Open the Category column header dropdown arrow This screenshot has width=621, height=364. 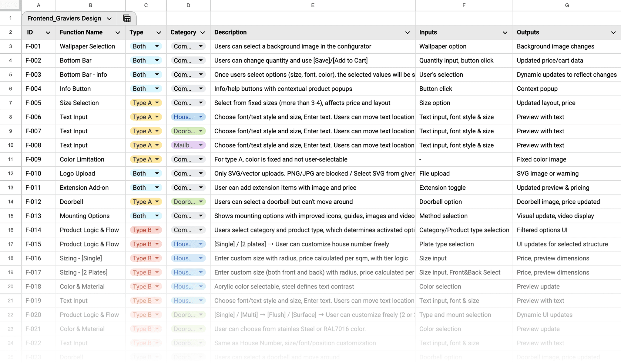(203, 33)
